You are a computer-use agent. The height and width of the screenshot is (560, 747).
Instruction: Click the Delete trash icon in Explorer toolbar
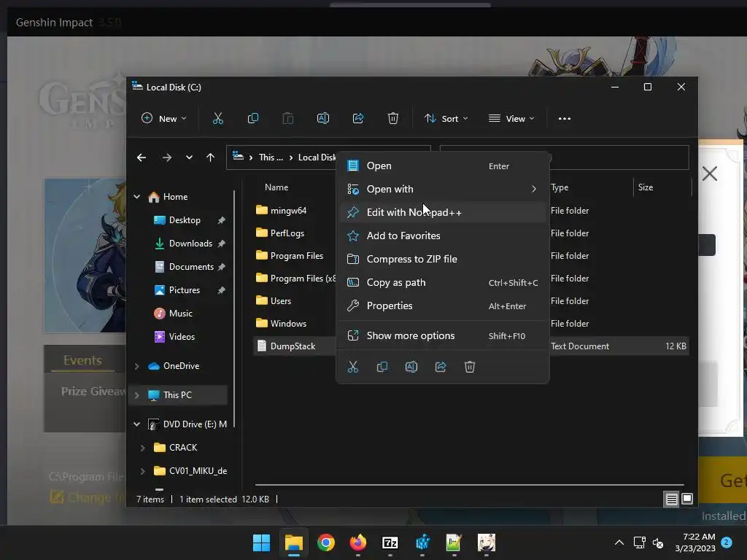click(x=393, y=119)
